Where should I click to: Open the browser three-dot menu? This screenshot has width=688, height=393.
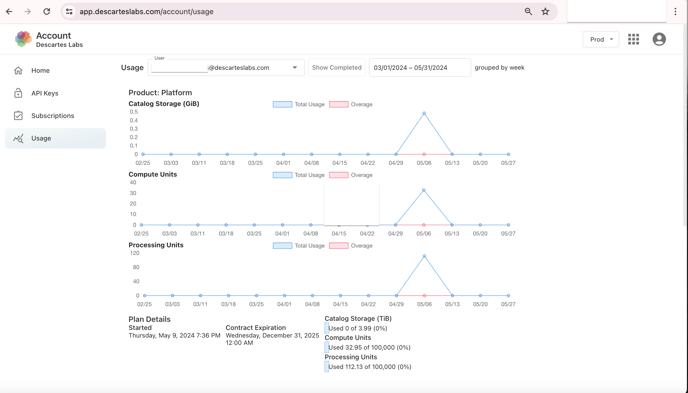point(675,12)
